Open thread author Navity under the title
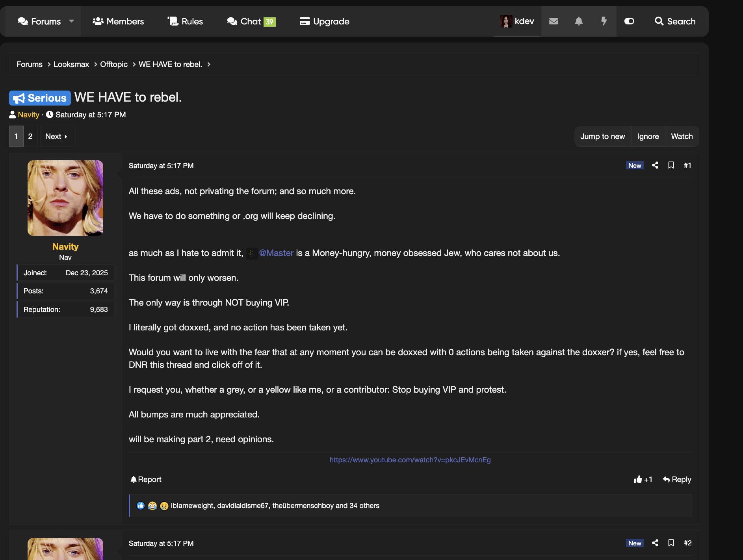Screen dimensions: 743x560 [x=28, y=115]
